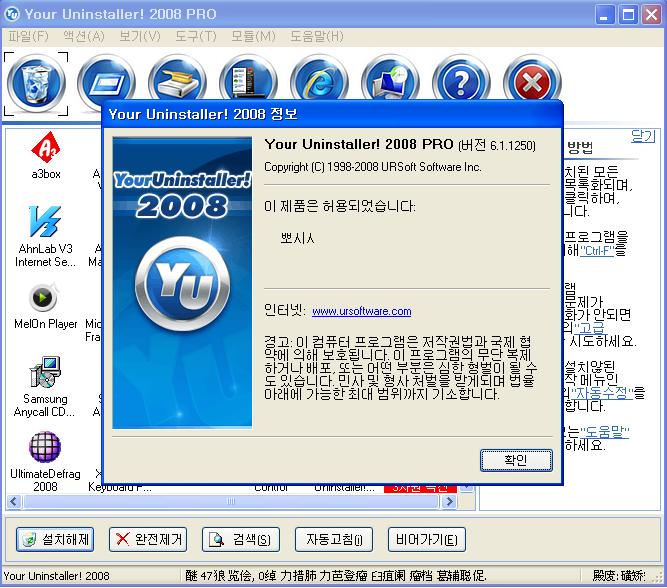Screen dimensions: 667x588
Task: Click the program list horizontal scrollbar thumb
Action: coord(231,502)
